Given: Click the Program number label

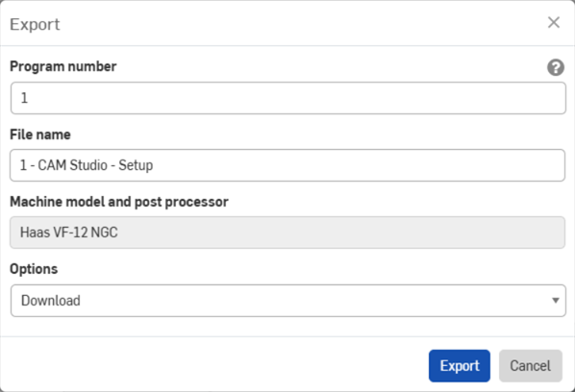Looking at the screenshot, I should tap(63, 66).
